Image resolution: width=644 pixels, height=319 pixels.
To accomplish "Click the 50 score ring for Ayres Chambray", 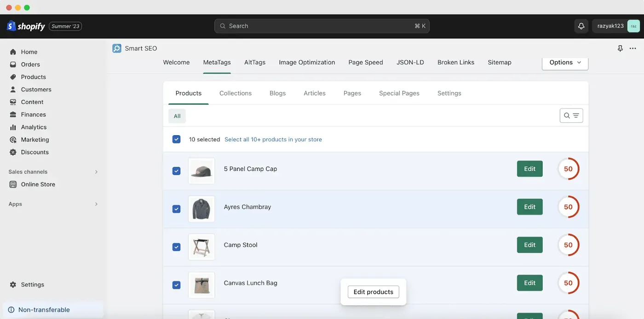I will click(x=569, y=207).
